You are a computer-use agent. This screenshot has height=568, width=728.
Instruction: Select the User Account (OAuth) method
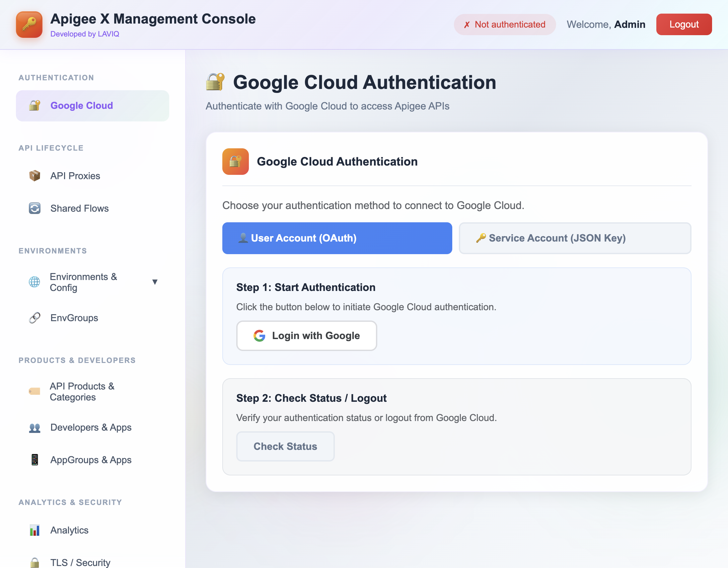337,238
